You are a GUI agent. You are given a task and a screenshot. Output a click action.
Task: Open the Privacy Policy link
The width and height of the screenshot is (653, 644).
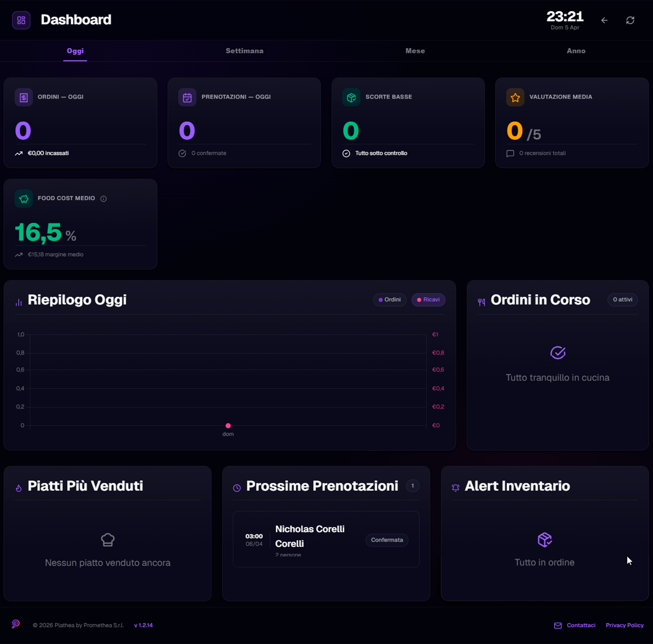coord(624,625)
